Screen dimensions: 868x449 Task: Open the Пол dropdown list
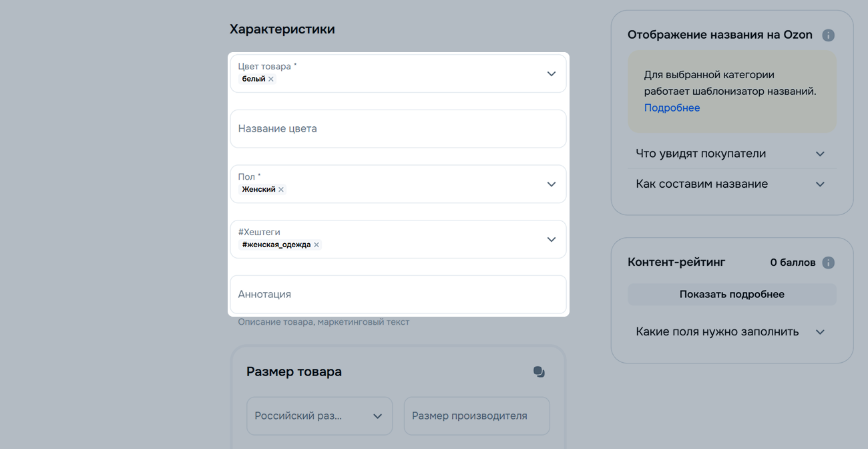click(551, 184)
